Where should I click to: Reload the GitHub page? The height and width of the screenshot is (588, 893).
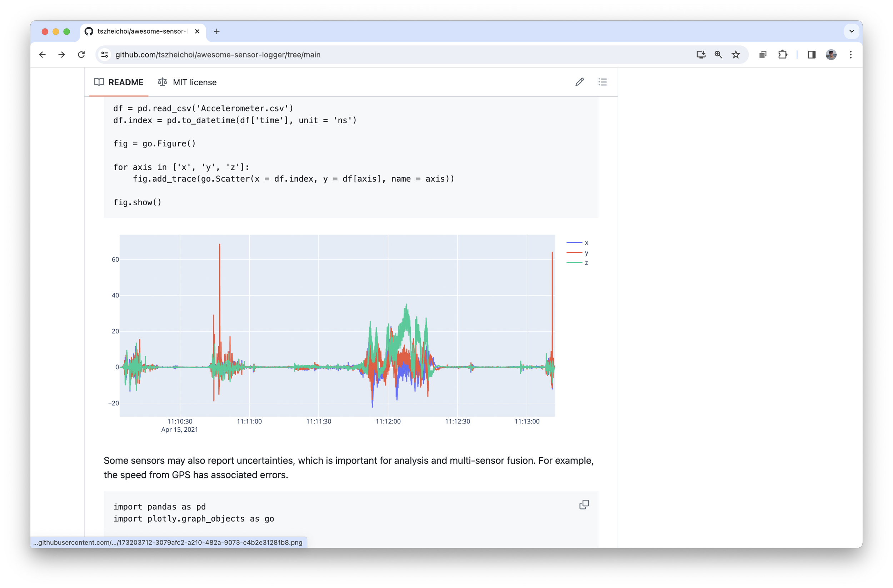coord(81,55)
